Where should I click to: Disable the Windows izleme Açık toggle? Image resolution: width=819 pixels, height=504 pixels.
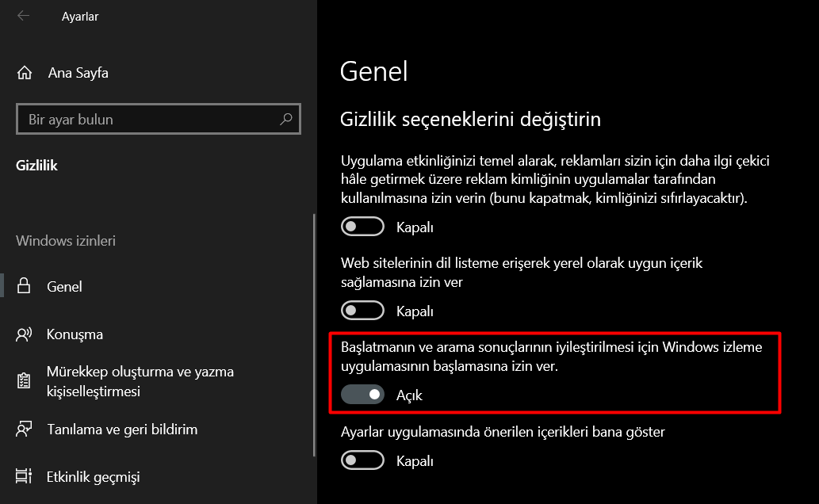[362, 394]
